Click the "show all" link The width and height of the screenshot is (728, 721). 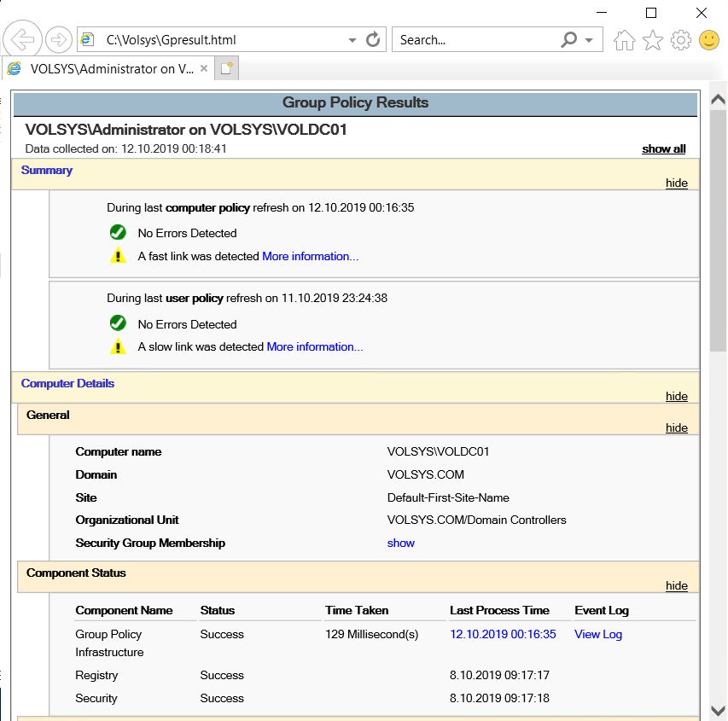coord(663,148)
